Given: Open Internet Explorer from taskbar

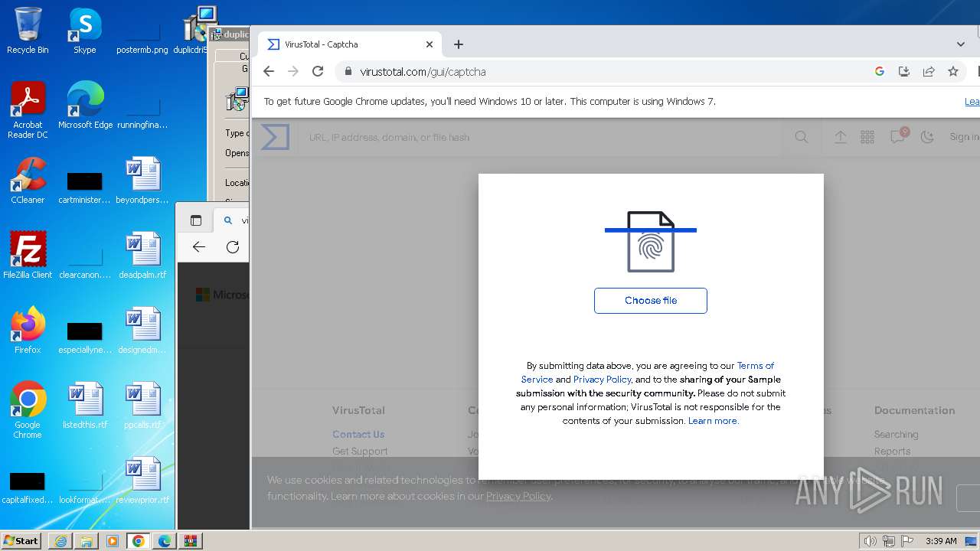Looking at the screenshot, I should [x=60, y=541].
